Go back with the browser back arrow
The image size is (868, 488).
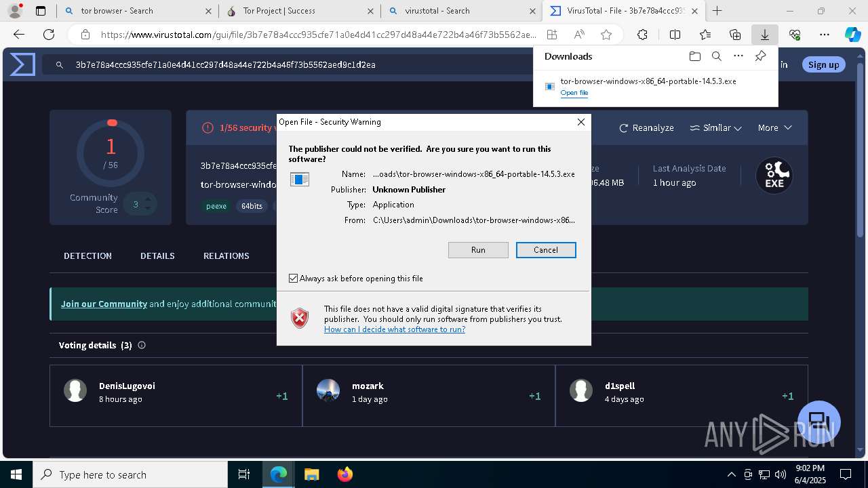pyautogui.click(x=19, y=35)
